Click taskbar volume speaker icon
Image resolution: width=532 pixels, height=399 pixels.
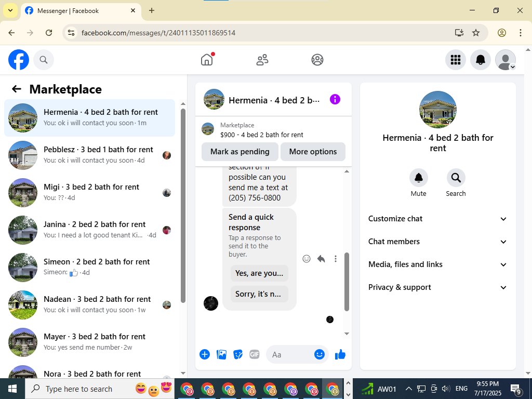tap(446, 389)
